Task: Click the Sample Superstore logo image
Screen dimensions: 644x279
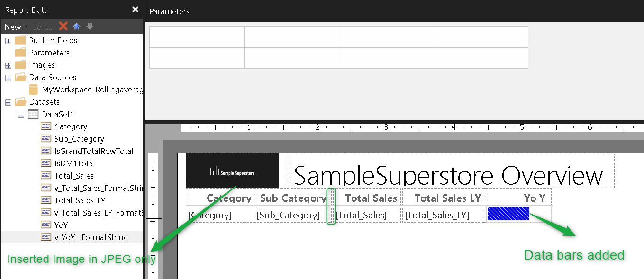Action: pyautogui.click(x=232, y=171)
